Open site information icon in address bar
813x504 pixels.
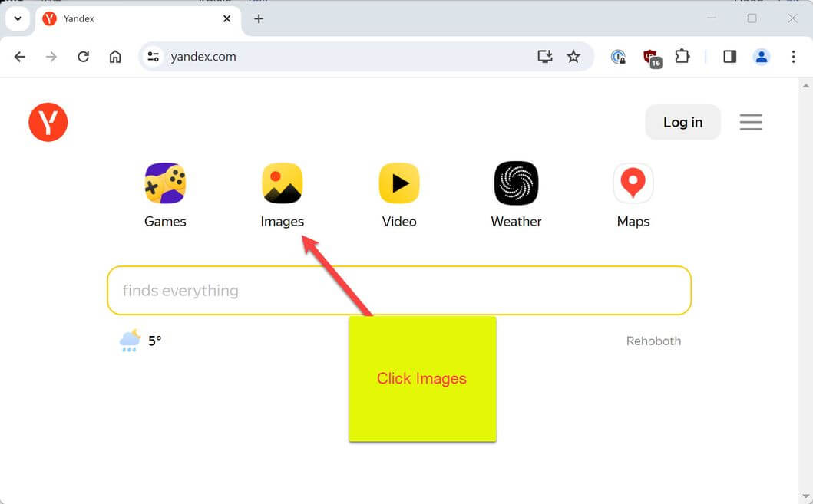pyautogui.click(x=153, y=57)
